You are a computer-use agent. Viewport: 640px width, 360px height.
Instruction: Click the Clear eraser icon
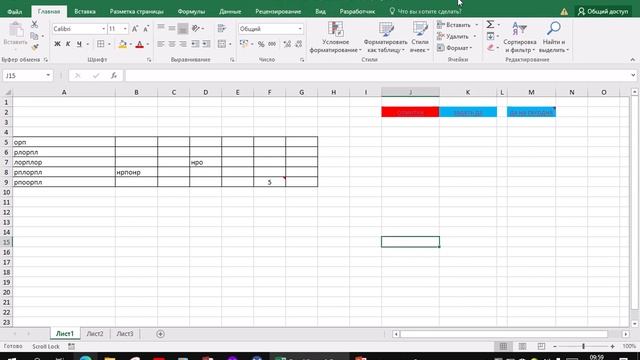[490, 47]
